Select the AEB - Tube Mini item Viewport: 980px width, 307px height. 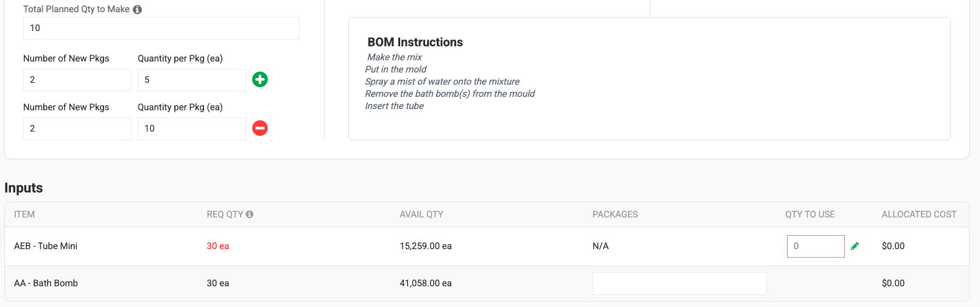pos(46,246)
